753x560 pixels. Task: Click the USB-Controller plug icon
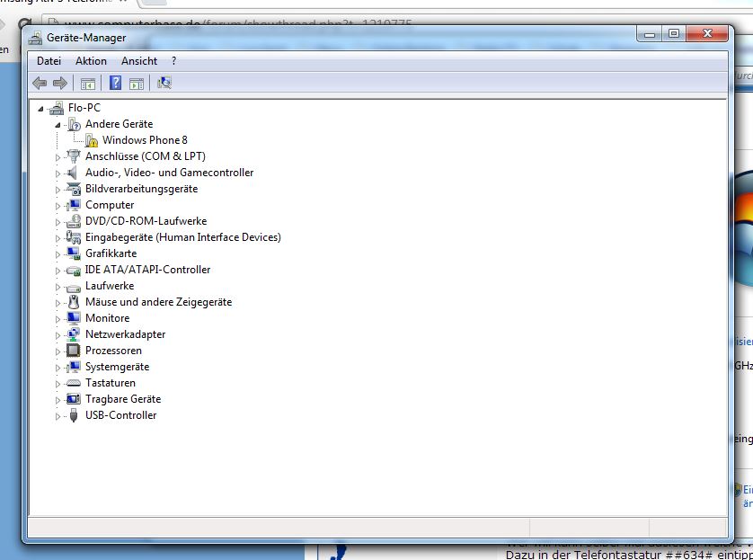tap(74, 415)
